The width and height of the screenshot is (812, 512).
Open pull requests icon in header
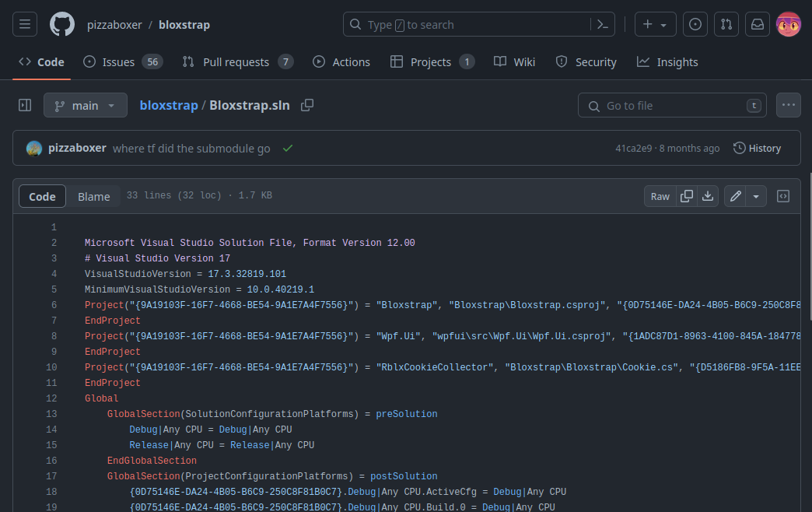click(x=726, y=25)
